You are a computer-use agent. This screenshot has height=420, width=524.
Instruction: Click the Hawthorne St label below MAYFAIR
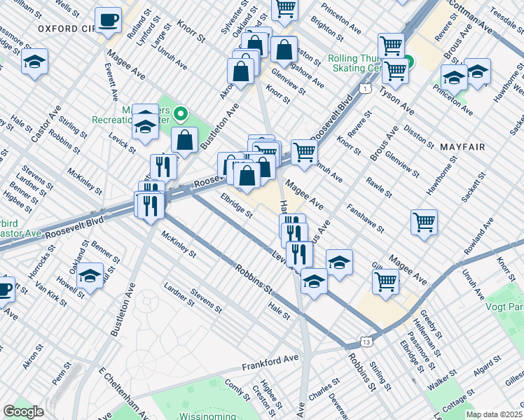pos(441,175)
